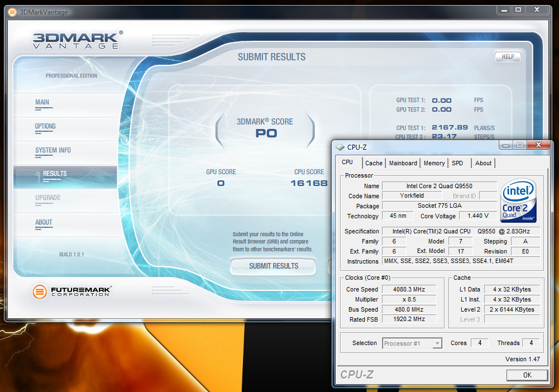
Task: Click the PROFESSIONAL EDITION label
Action: point(71,75)
